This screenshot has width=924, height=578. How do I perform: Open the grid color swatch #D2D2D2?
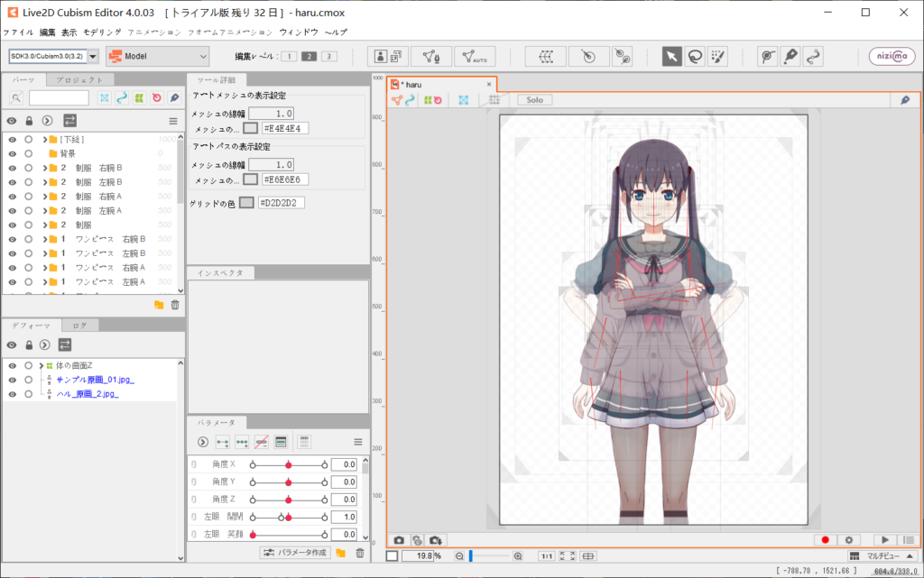coord(246,203)
